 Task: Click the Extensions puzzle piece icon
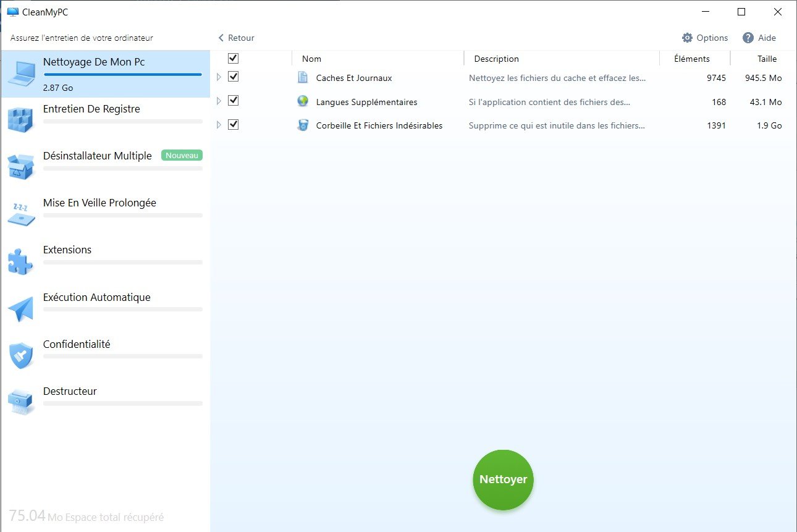pyautogui.click(x=21, y=261)
